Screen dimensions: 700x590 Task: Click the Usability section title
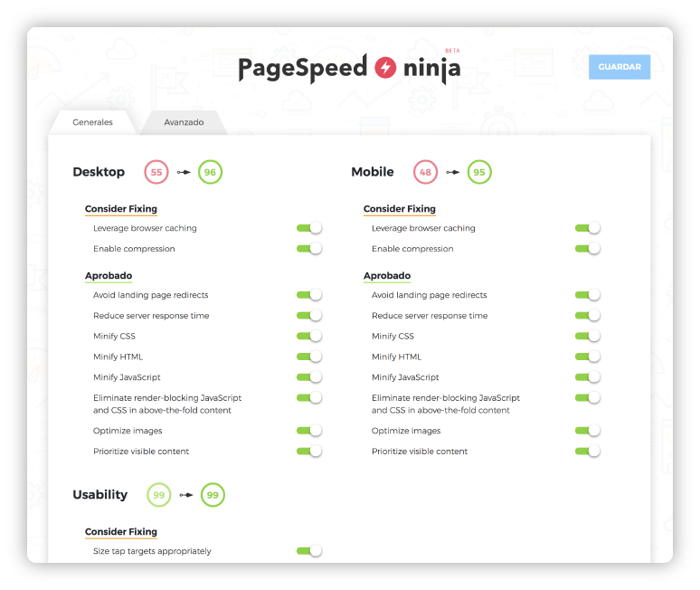tap(100, 495)
